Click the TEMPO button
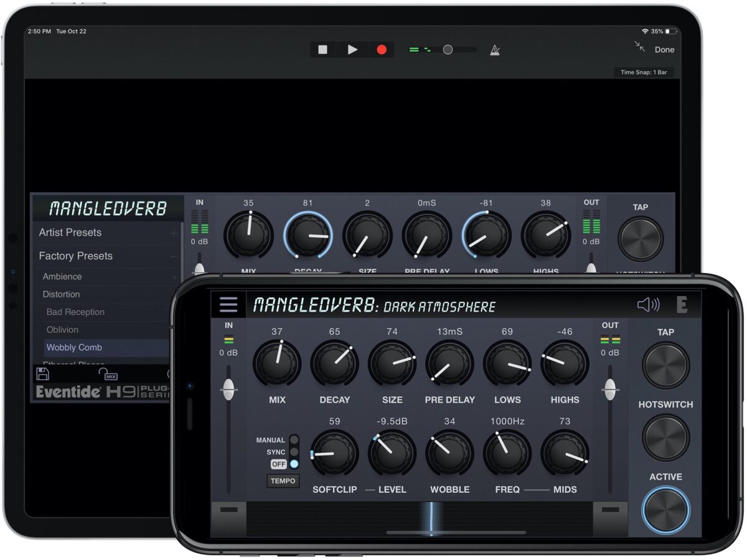The width and height of the screenshot is (747, 560). tap(283, 481)
